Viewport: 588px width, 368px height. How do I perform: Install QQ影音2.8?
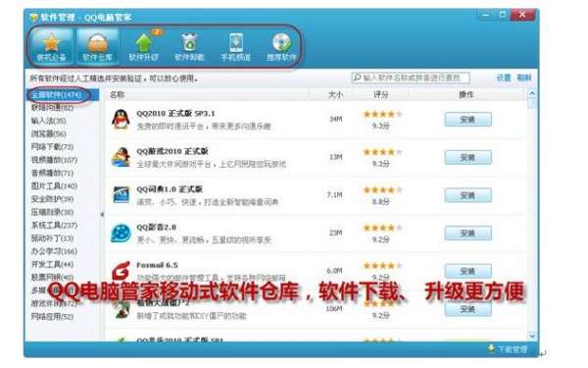tap(467, 234)
